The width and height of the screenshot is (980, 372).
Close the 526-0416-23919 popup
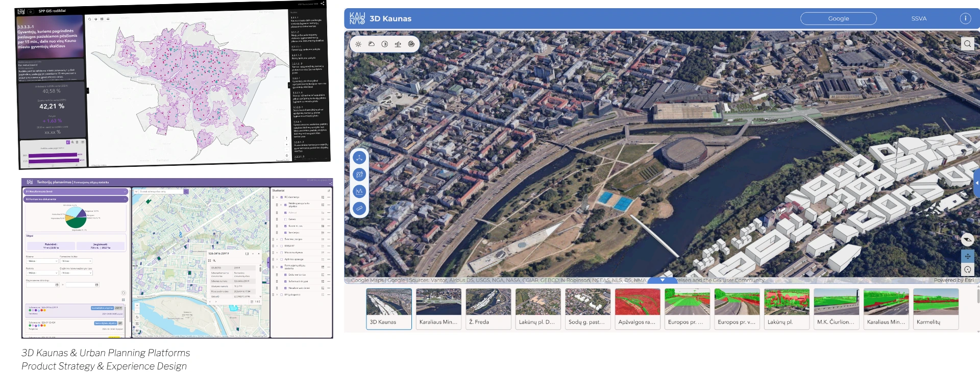[x=259, y=254]
